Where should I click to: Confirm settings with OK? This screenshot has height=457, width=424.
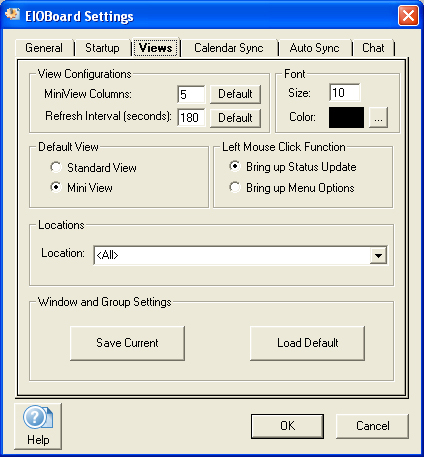click(287, 426)
